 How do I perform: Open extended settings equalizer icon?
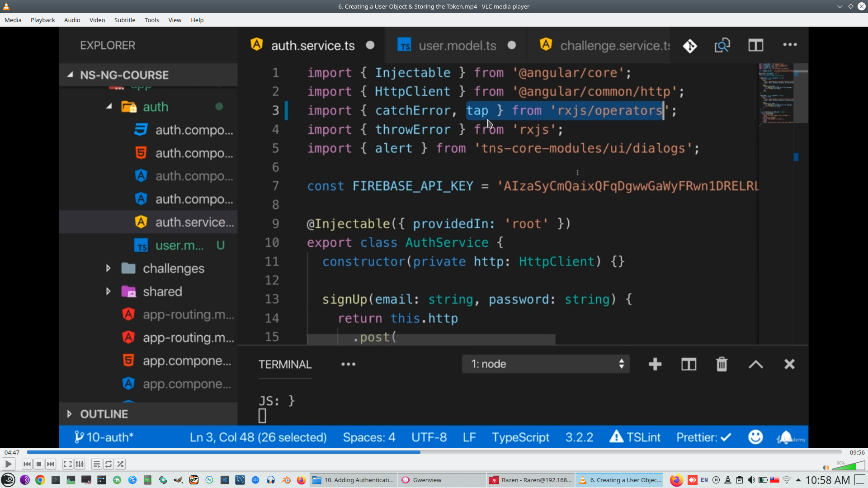coord(80,464)
